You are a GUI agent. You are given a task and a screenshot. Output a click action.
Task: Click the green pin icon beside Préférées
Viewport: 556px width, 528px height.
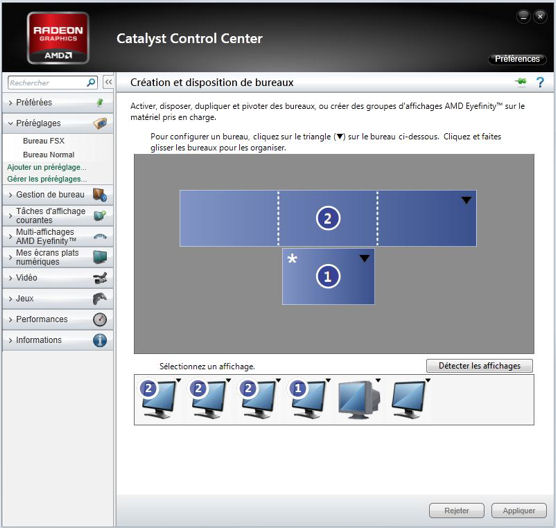(x=100, y=102)
